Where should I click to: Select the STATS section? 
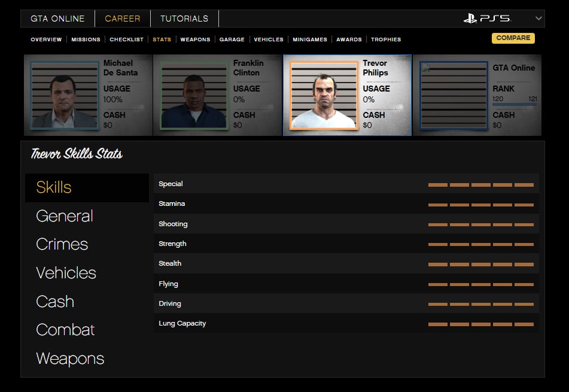pos(162,39)
